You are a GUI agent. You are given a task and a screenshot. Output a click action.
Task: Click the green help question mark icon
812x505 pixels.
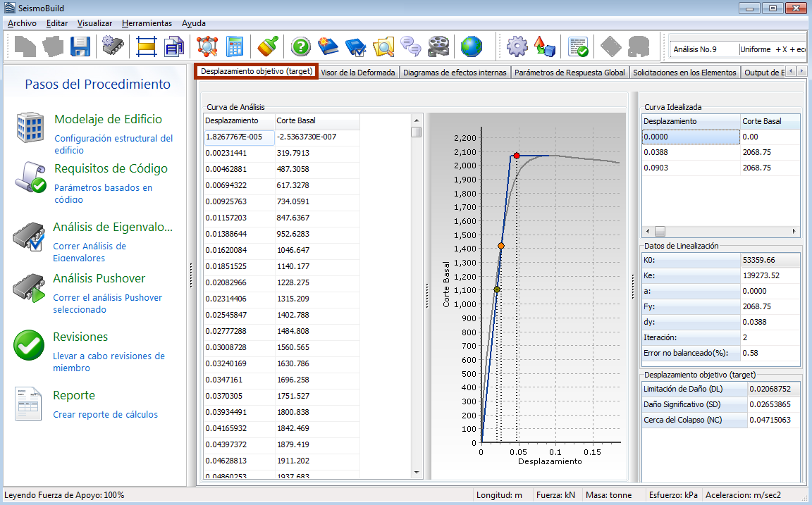coord(301,47)
